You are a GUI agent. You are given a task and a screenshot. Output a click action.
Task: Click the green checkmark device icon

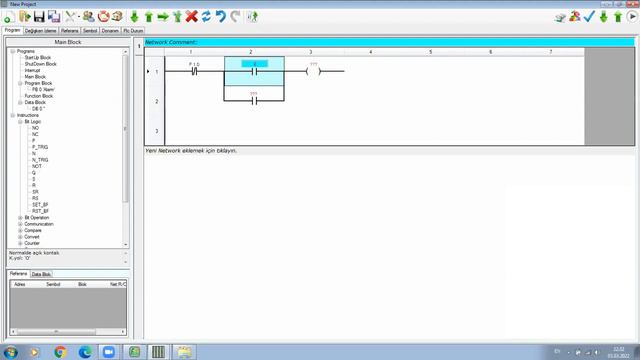pyautogui.click(x=560, y=17)
